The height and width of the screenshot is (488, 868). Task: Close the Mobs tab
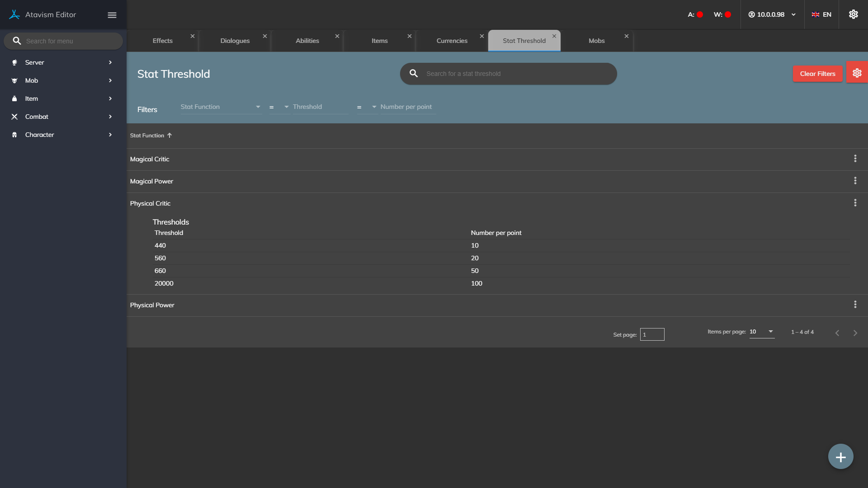click(626, 36)
